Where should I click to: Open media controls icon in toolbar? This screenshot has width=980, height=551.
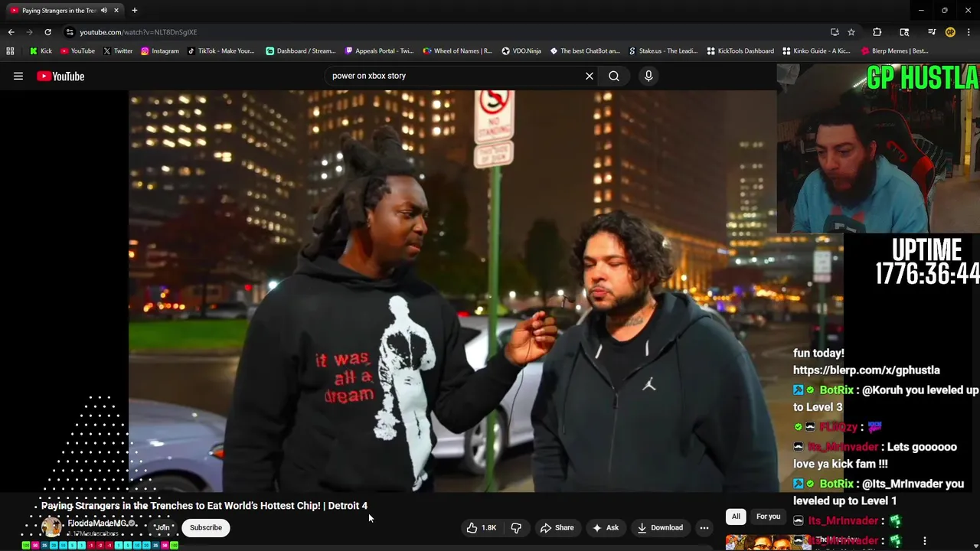point(932,32)
